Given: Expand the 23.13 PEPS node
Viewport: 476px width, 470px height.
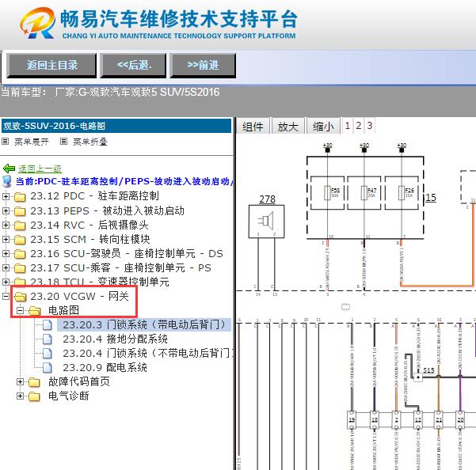Looking at the screenshot, I should pos(6,210).
